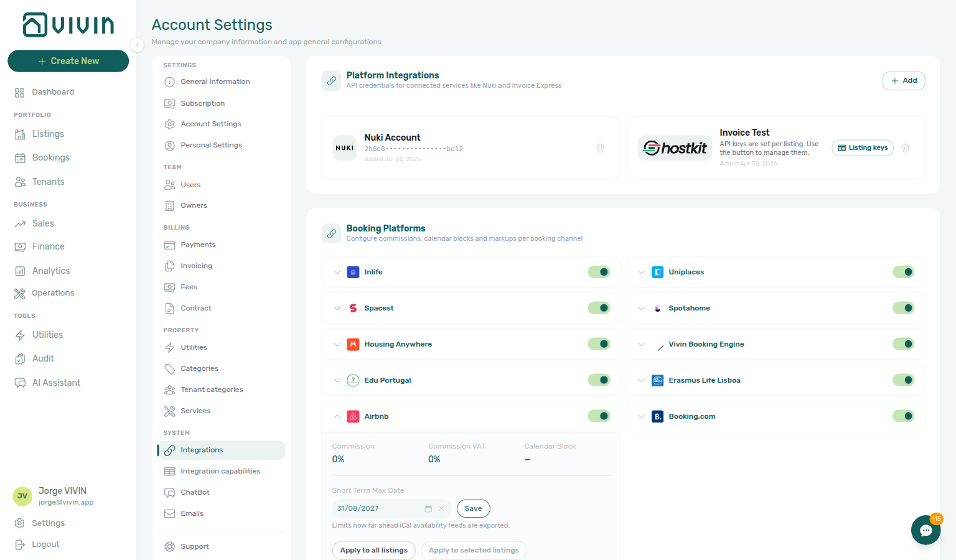Disable the Airbnb platform toggle
This screenshot has width=956, height=560.
click(x=599, y=416)
